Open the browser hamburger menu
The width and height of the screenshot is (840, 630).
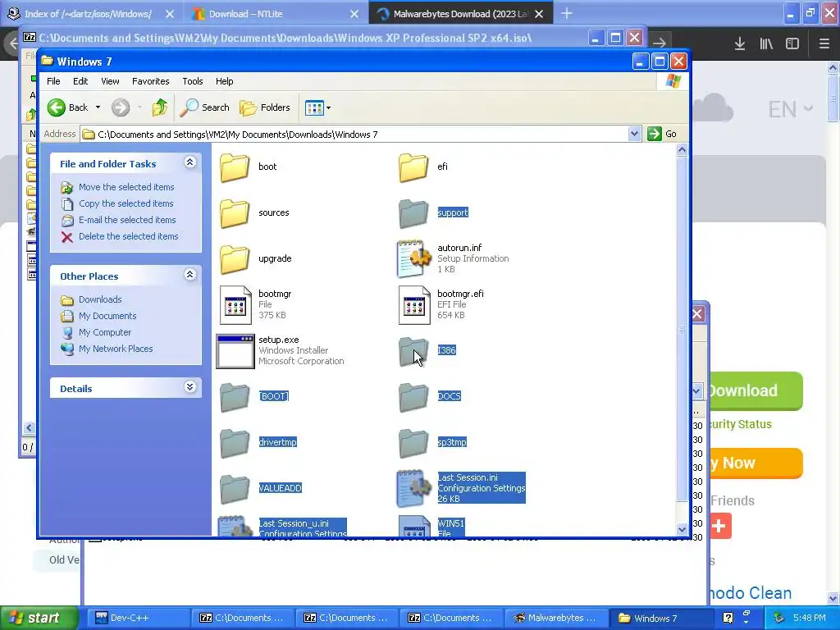click(x=824, y=43)
